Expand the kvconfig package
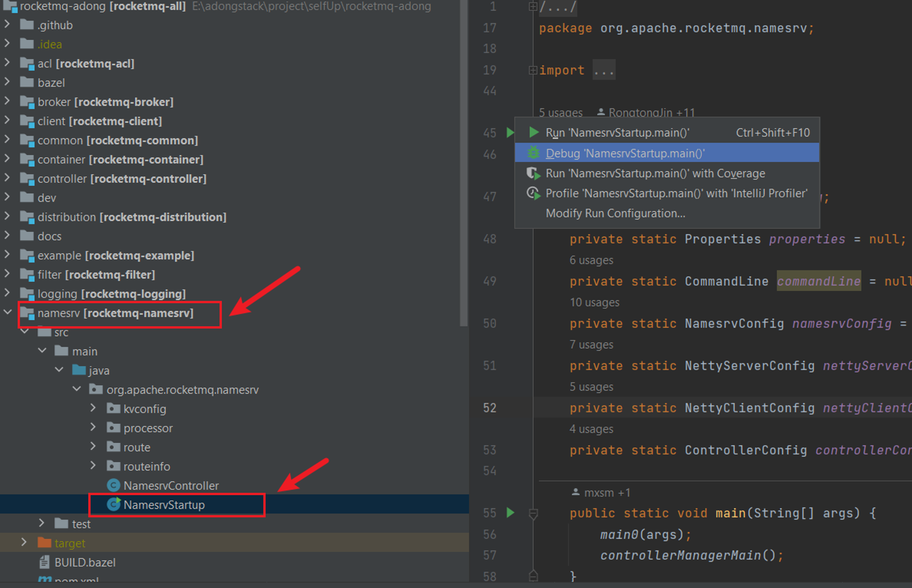Viewport: 912px width, 588px height. point(93,408)
